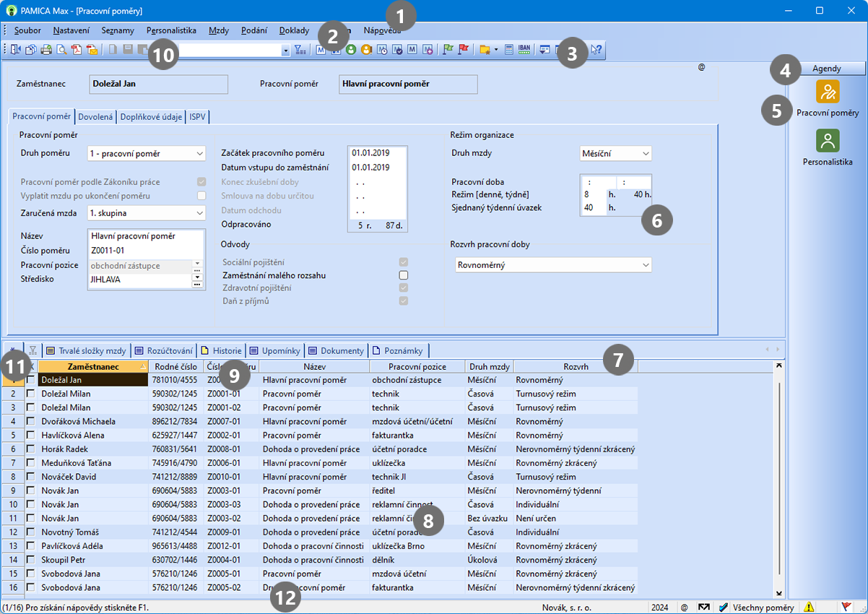Click the browse ellipsis button next to Středisko JIHLAVA
The image size is (868, 614).
pos(196,283)
